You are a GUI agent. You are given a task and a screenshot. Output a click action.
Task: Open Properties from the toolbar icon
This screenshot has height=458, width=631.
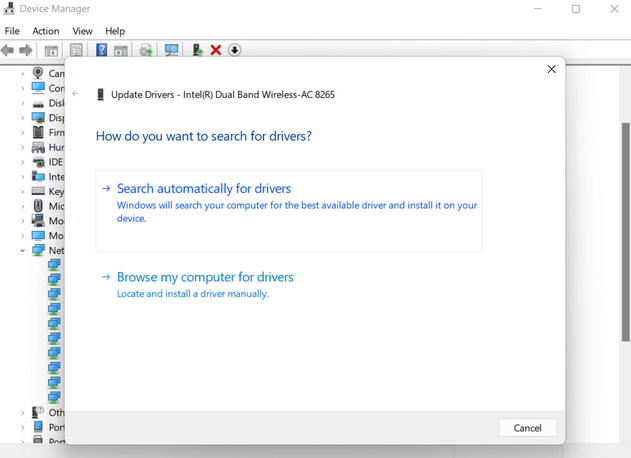76,50
